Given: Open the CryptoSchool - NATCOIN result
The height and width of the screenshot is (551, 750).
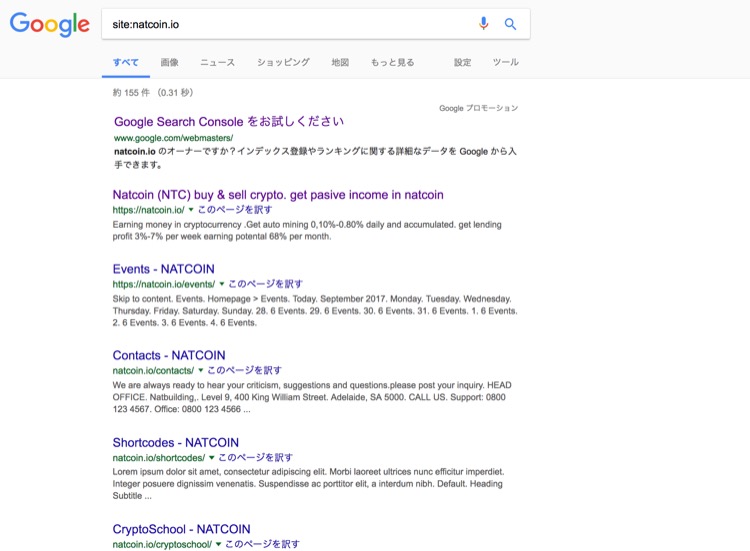Looking at the screenshot, I should tap(181, 529).
